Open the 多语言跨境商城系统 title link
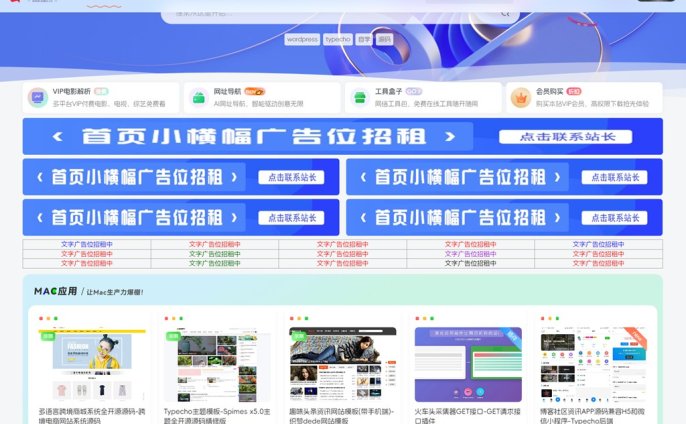The image size is (686, 424). [x=92, y=416]
